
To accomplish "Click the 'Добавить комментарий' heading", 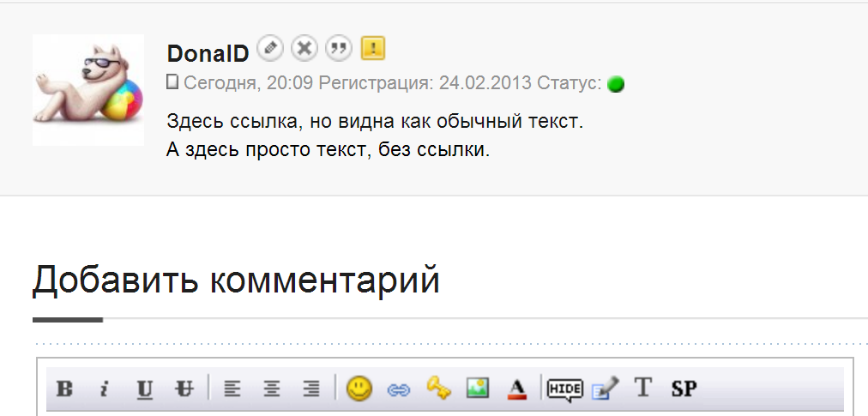I will tap(236, 280).
